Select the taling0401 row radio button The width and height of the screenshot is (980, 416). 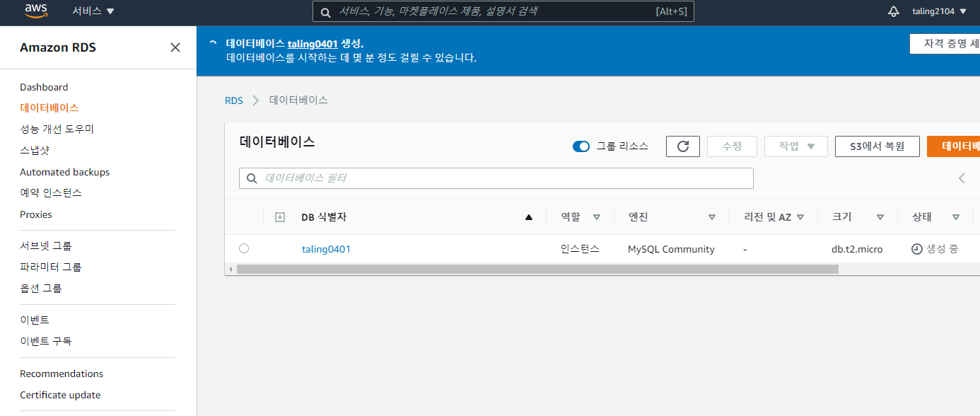coord(244,248)
